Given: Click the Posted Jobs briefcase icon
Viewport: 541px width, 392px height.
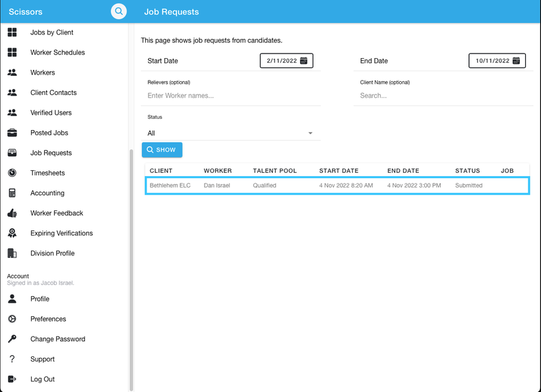Looking at the screenshot, I should pos(12,133).
